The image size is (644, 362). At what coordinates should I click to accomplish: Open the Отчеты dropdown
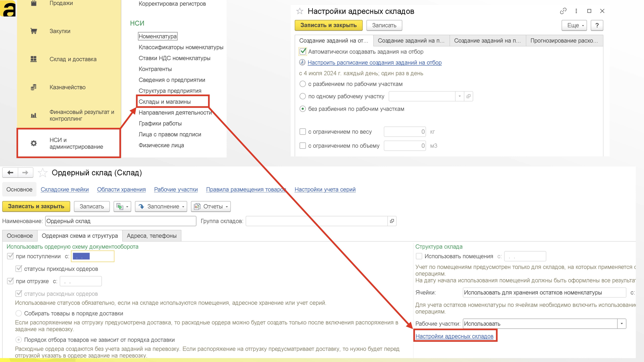(211, 206)
